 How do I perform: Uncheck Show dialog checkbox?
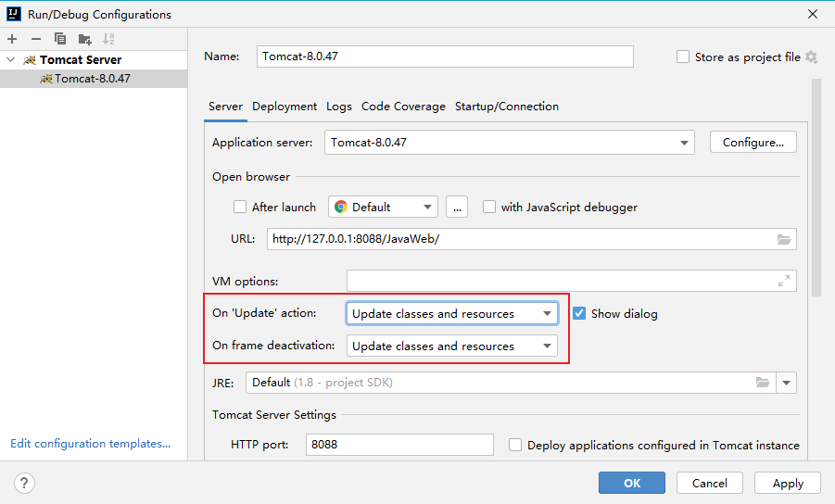(579, 313)
